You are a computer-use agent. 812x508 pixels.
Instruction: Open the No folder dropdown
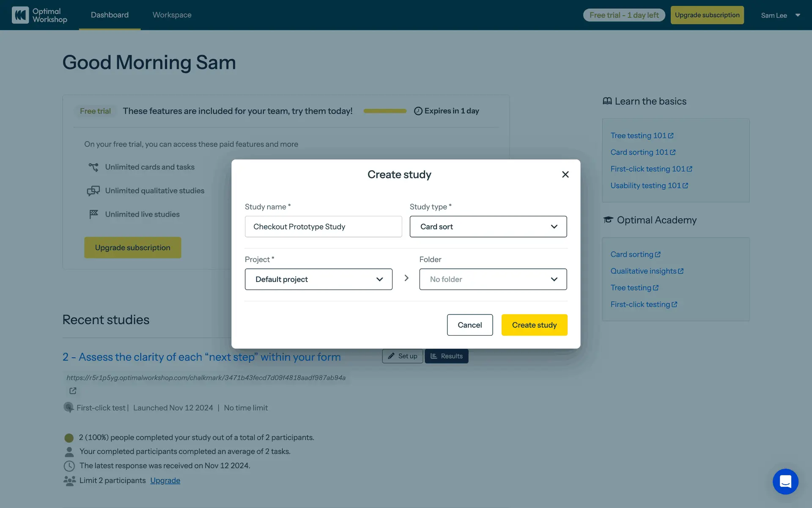(x=493, y=279)
